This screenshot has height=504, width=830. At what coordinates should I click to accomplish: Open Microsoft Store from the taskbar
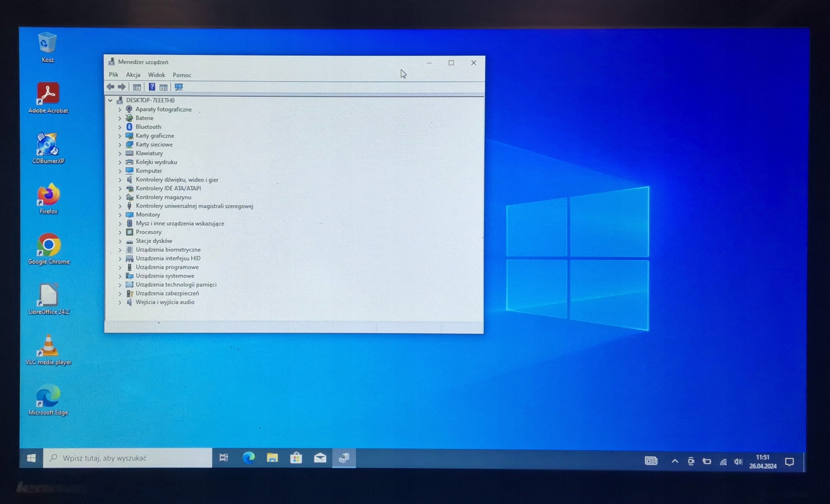tap(296, 458)
